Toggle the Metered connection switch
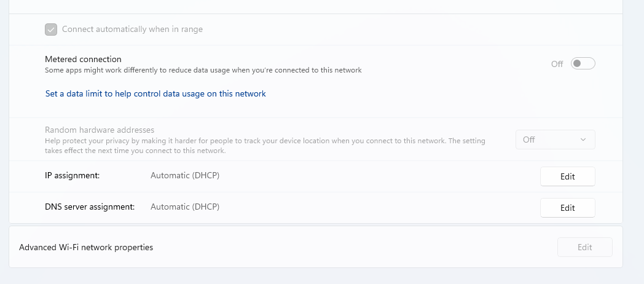644x284 pixels. (x=583, y=64)
